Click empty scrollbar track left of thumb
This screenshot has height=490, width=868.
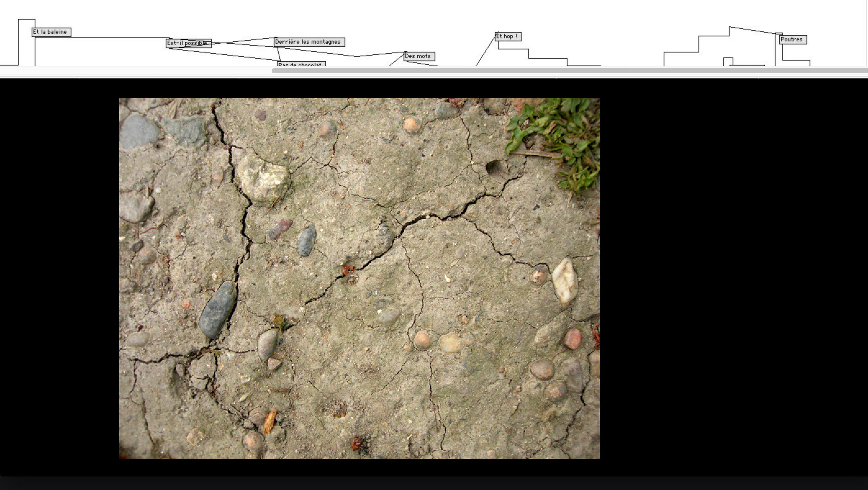click(x=135, y=71)
